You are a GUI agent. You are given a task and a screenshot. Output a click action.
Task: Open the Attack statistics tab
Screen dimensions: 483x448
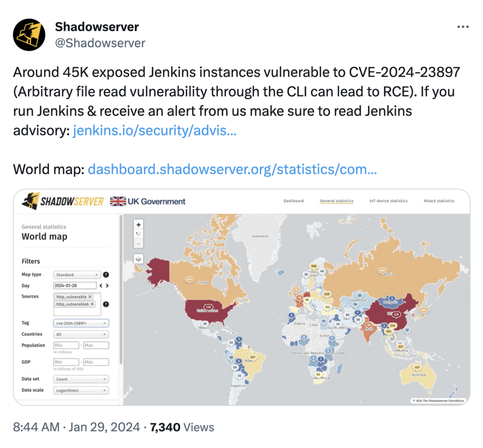(x=439, y=201)
